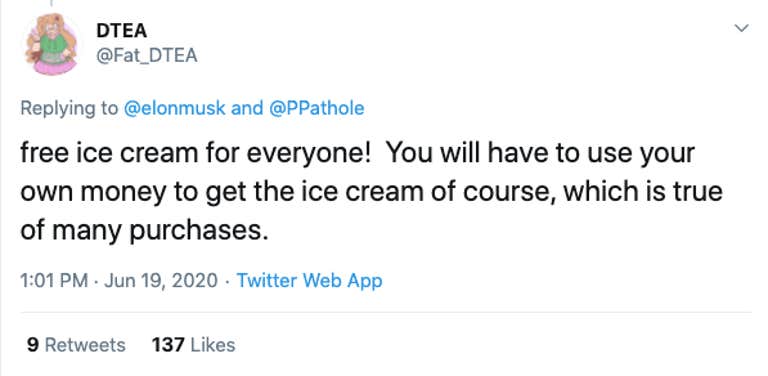Click the @Fat_DTEA handle
This screenshot has width=768, height=376.
[x=147, y=55]
